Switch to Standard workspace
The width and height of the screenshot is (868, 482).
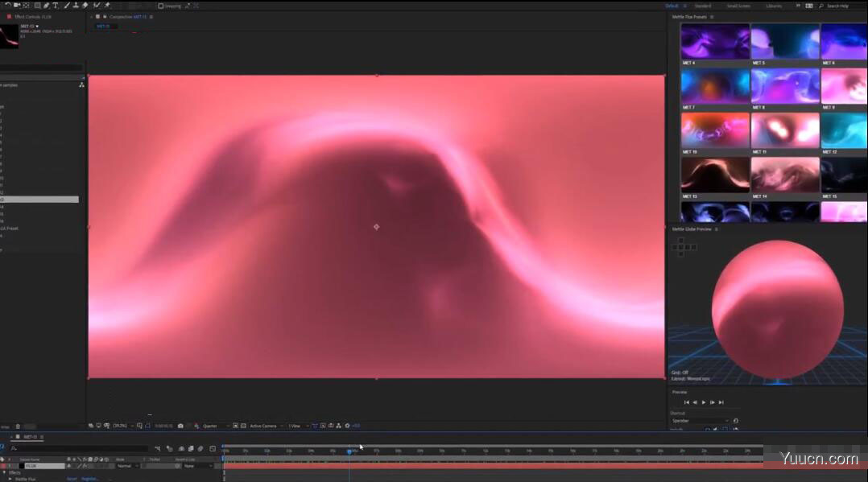point(702,6)
